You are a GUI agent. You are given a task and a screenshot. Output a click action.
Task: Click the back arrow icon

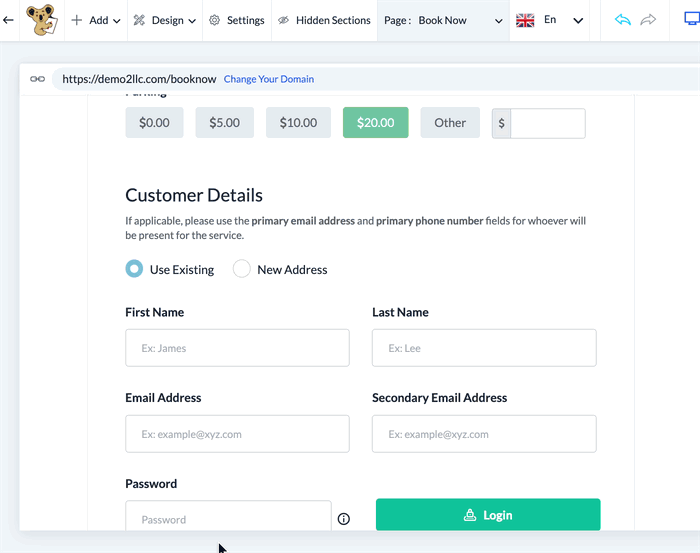[x=8, y=20]
